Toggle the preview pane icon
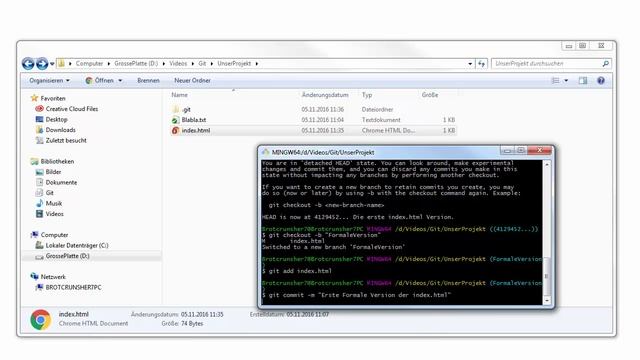Image resolution: width=640 pixels, height=360 pixels. [583, 81]
